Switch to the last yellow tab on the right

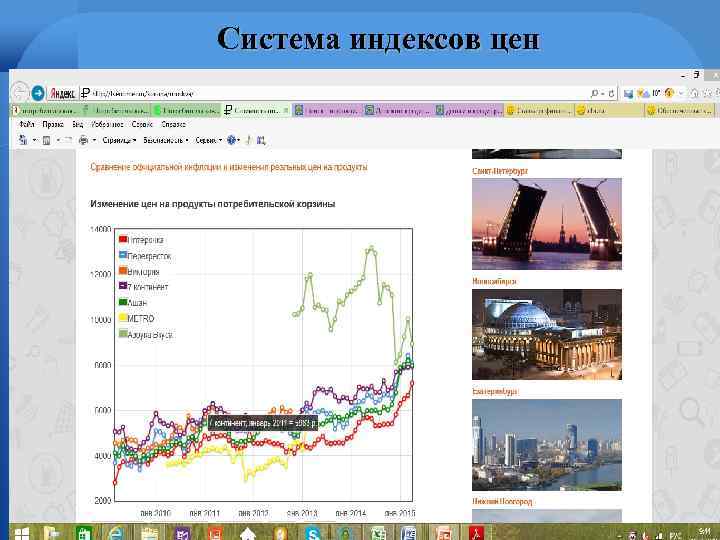click(x=680, y=111)
